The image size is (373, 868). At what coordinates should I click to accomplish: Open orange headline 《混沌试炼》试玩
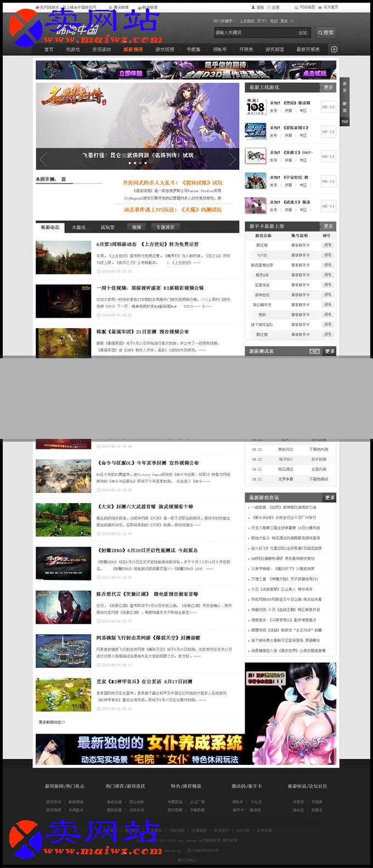173,183
